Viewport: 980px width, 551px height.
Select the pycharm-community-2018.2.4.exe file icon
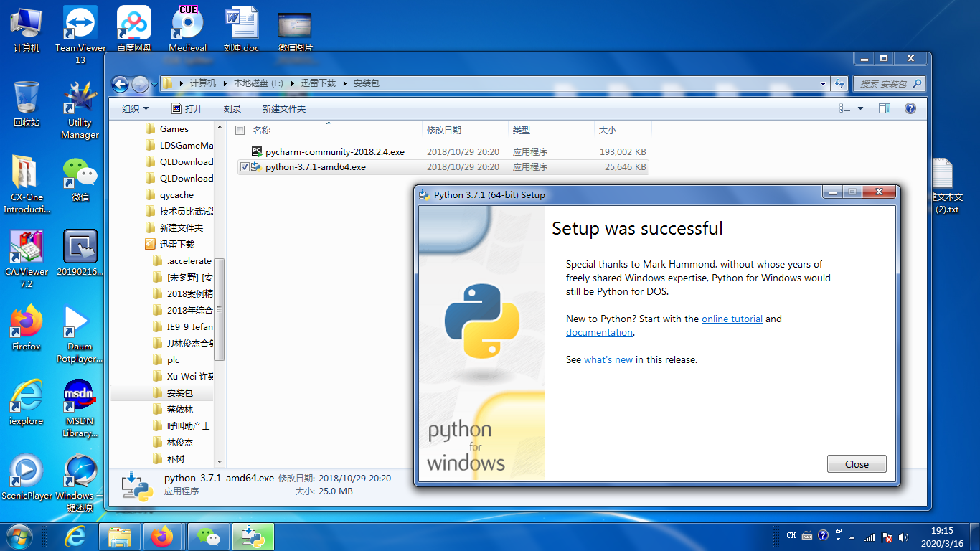point(257,151)
